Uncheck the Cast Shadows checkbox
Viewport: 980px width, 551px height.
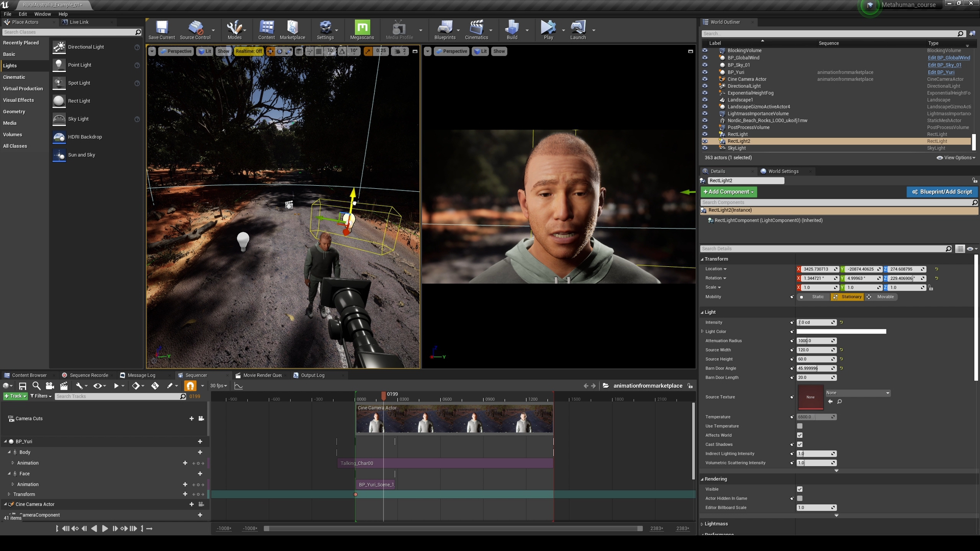pyautogui.click(x=800, y=444)
